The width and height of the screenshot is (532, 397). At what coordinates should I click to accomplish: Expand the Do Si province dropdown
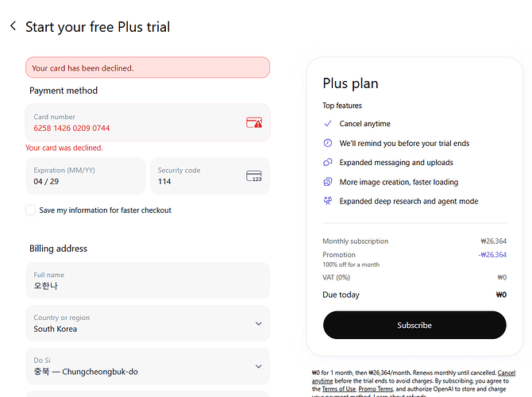coord(148,366)
